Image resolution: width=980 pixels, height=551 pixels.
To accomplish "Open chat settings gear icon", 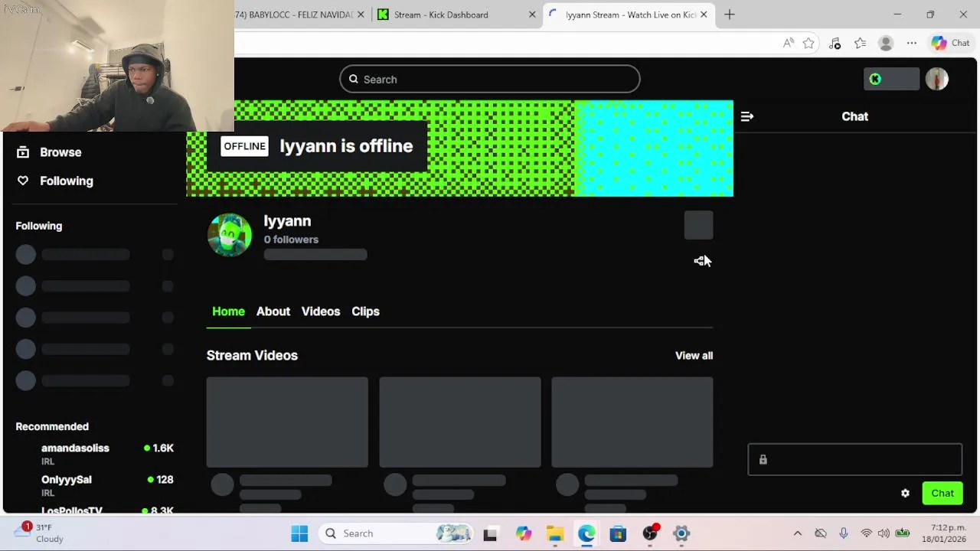I will point(905,494).
